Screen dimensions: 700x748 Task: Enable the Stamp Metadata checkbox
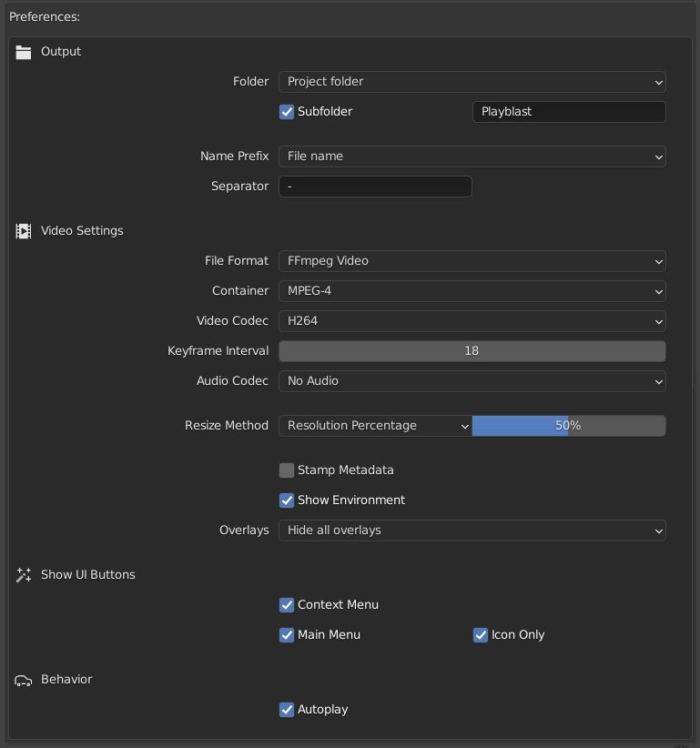click(x=287, y=470)
